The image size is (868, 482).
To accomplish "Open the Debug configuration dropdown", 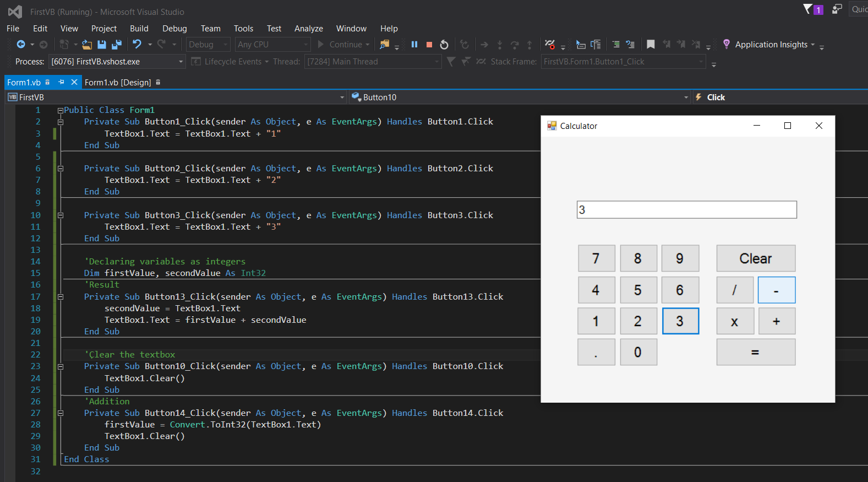I will [x=208, y=45].
